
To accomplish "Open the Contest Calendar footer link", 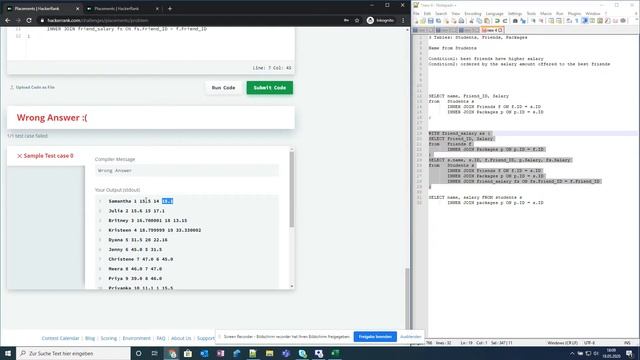I will coord(60,338).
